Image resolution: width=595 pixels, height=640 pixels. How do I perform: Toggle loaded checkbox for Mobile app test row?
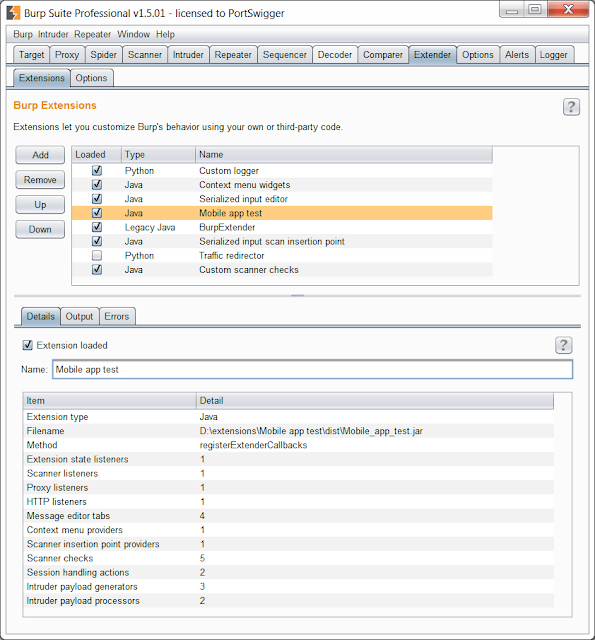click(x=97, y=213)
